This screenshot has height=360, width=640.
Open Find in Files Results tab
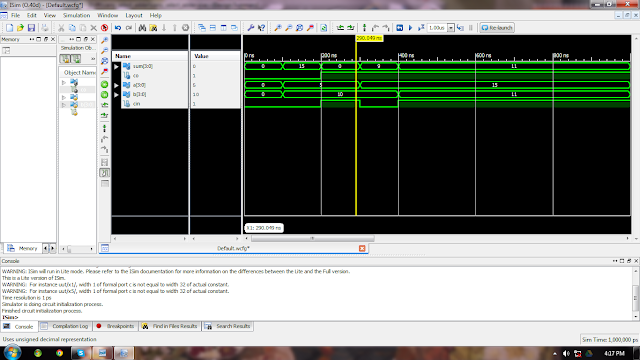[x=170, y=326]
